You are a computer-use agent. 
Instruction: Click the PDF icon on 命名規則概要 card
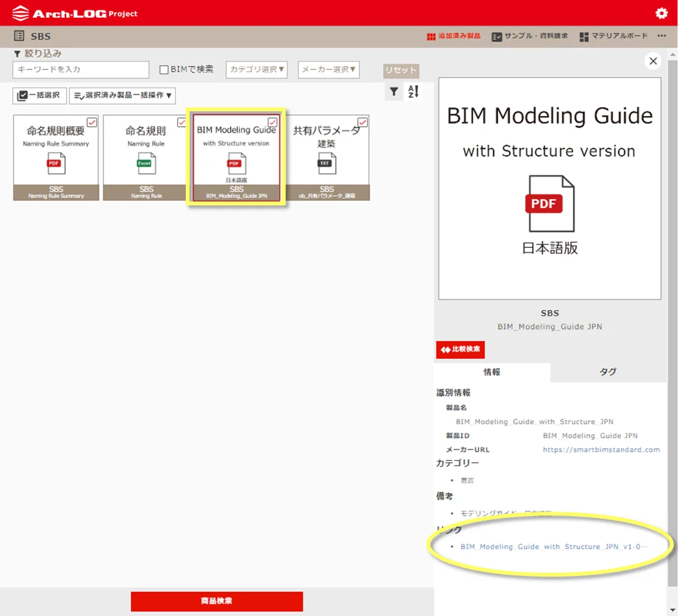tap(56, 164)
